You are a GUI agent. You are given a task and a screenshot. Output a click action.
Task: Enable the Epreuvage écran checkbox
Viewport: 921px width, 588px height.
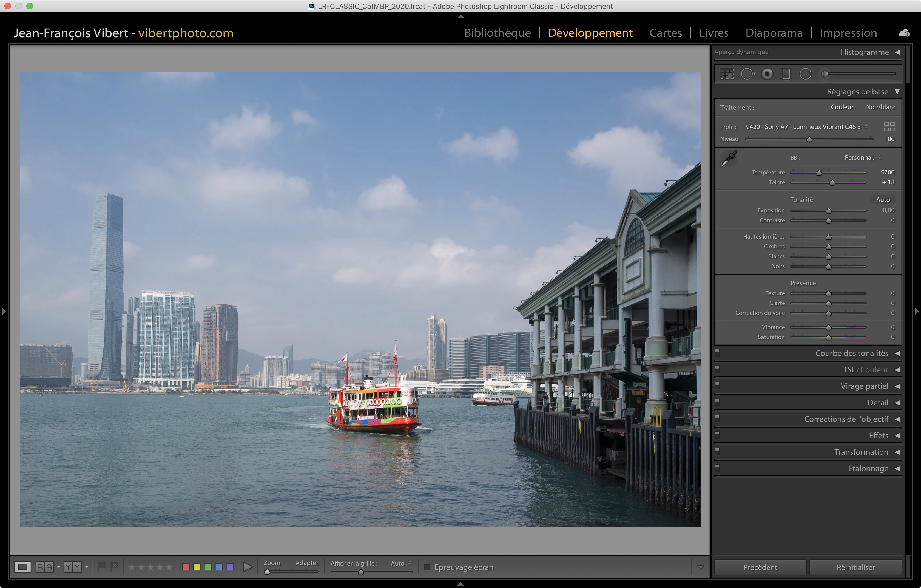click(427, 567)
